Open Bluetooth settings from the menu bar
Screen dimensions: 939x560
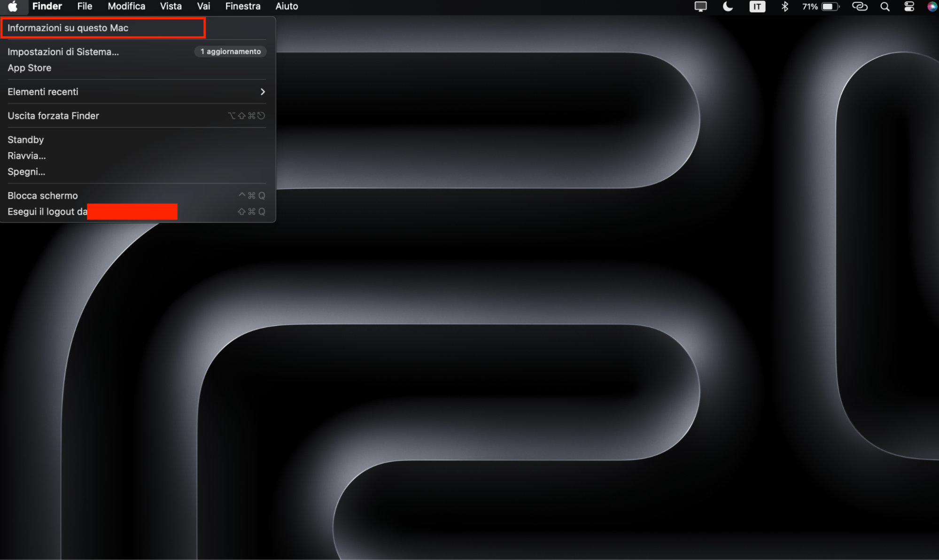coord(785,6)
